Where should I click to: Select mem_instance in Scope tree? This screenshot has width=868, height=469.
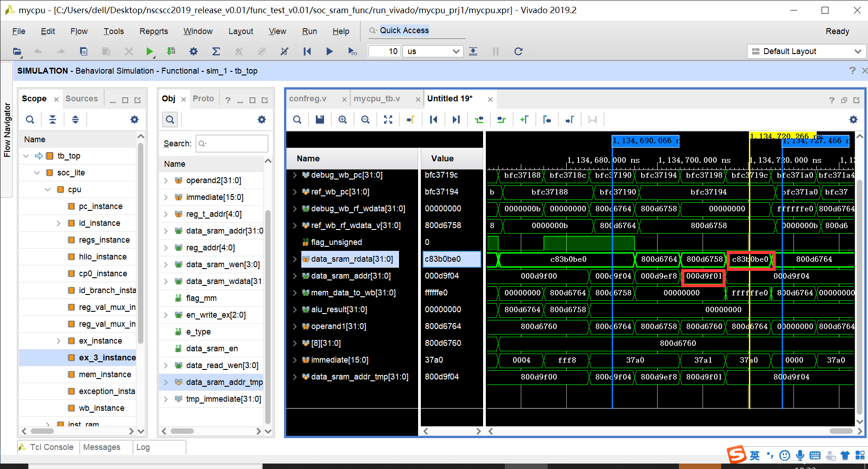(105, 374)
